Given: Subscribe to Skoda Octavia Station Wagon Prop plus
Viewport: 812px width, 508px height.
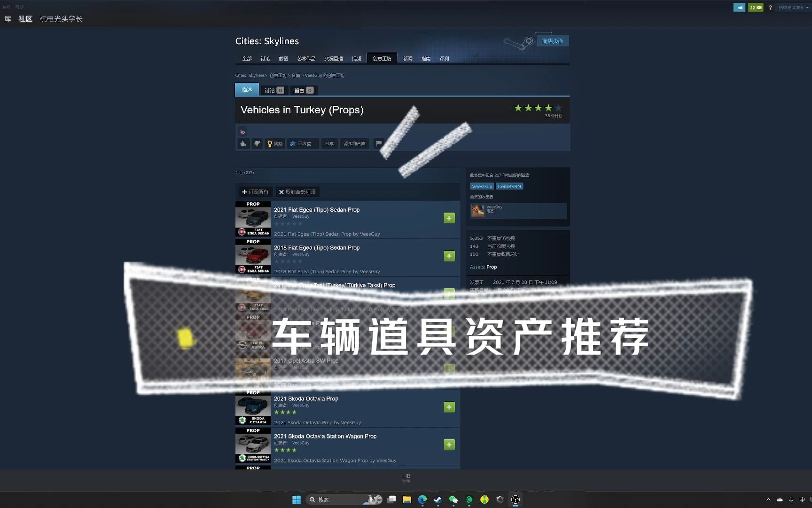Looking at the screenshot, I should 449,444.
